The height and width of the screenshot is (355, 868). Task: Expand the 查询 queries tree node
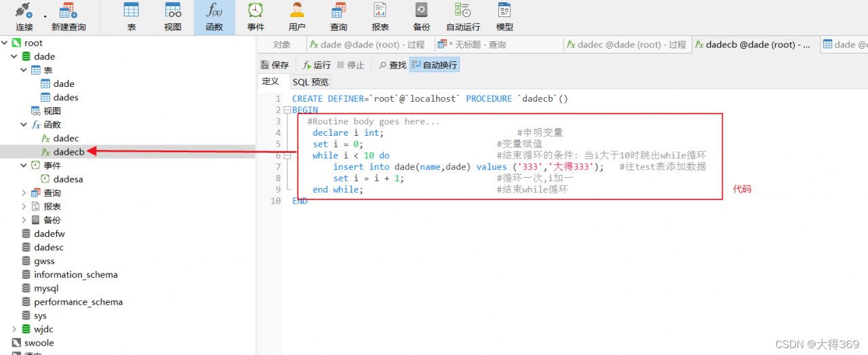click(x=24, y=193)
